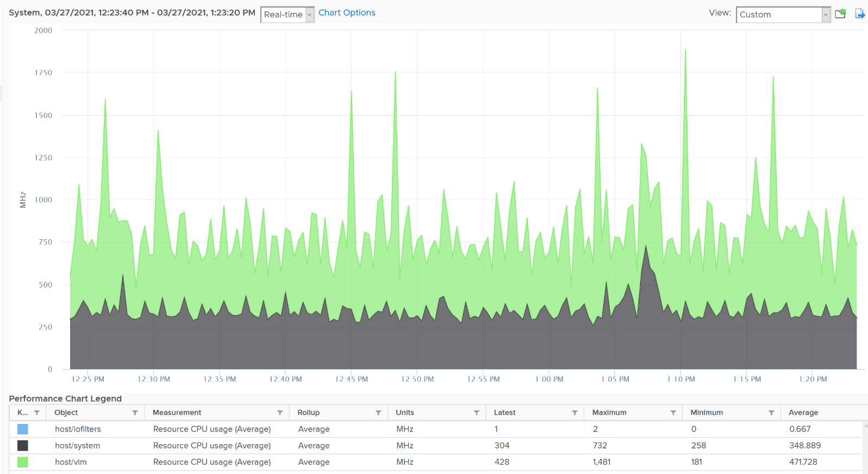Sort by Latest column header
The height and width of the screenshot is (474, 868).
point(505,413)
